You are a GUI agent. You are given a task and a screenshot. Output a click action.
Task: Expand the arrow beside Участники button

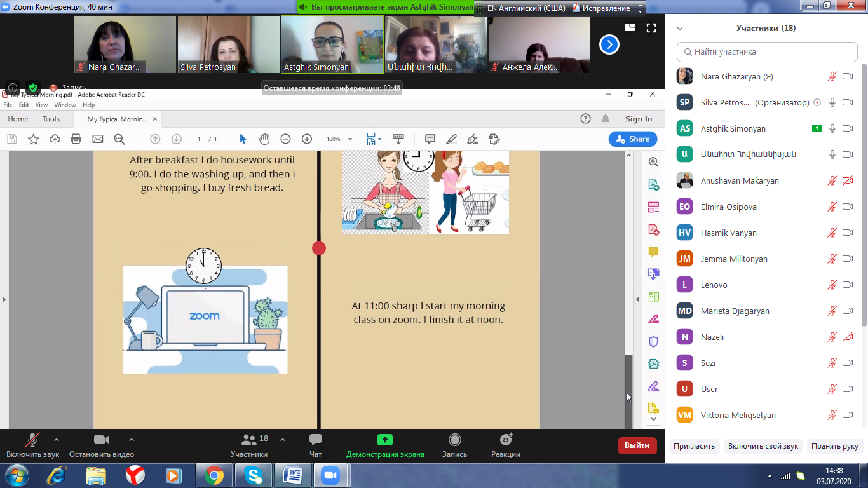point(283,439)
